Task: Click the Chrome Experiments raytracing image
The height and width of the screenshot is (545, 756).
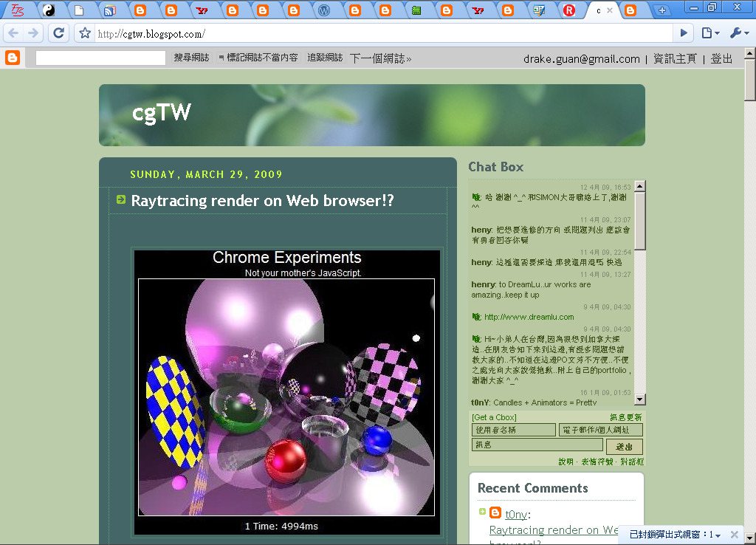Action: [x=287, y=391]
